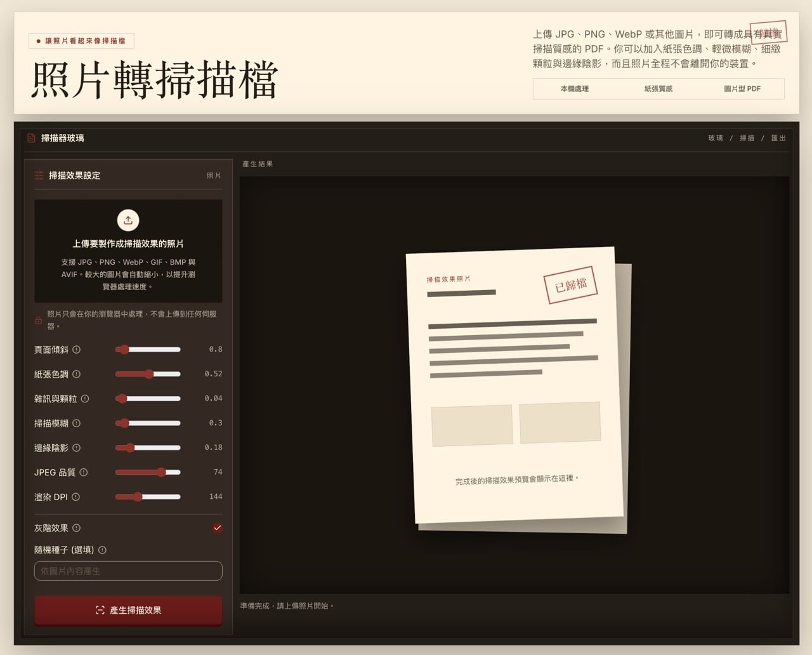The height and width of the screenshot is (655, 812).
Task: Click the 掃描 breadcrumb text
Action: 747,138
